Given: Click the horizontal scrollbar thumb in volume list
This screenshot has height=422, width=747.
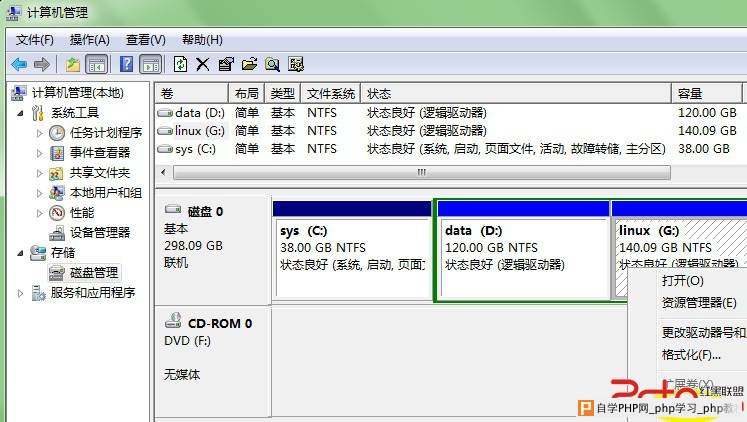Looking at the screenshot, I should [422, 172].
